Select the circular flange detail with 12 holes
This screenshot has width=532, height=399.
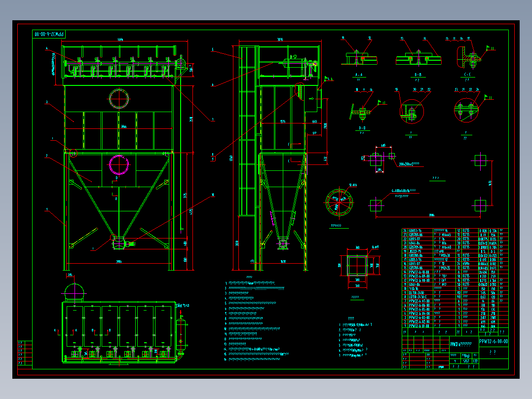[x=340, y=203]
